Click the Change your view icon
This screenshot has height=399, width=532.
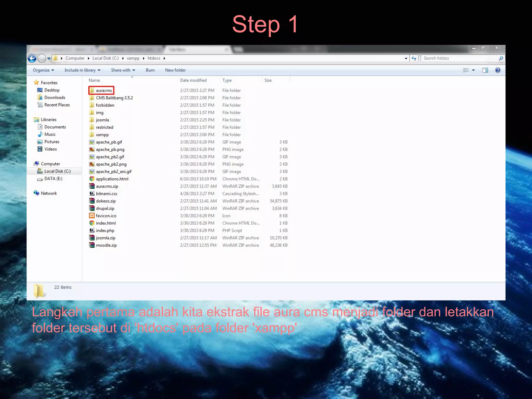[x=466, y=70]
